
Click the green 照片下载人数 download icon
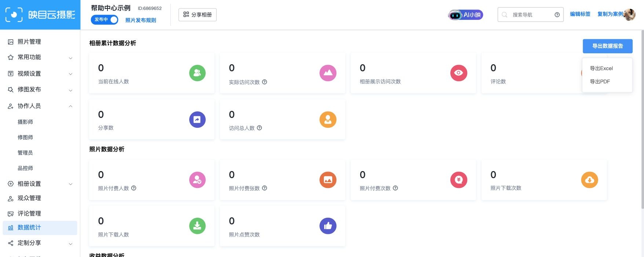(x=197, y=226)
